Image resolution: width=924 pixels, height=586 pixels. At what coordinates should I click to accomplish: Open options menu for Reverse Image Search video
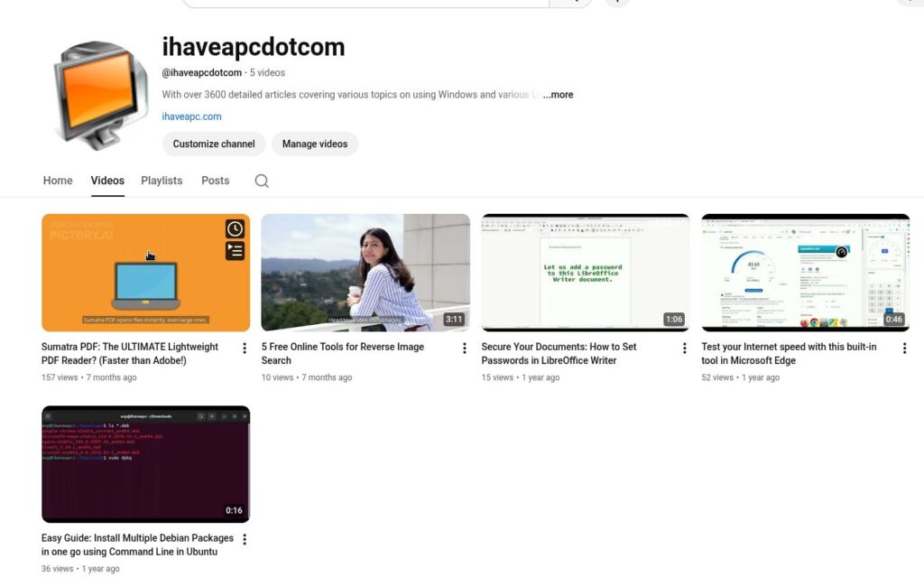click(465, 349)
